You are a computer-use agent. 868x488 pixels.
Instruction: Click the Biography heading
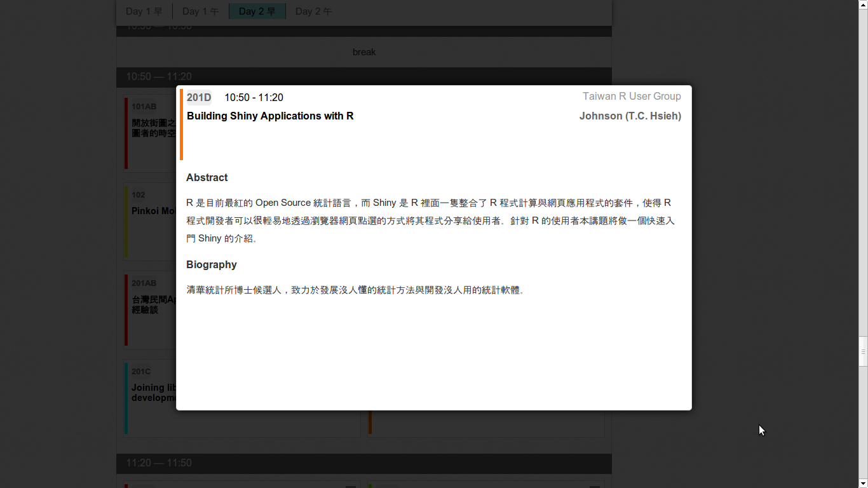pyautogui.click(x=212, y=264)
